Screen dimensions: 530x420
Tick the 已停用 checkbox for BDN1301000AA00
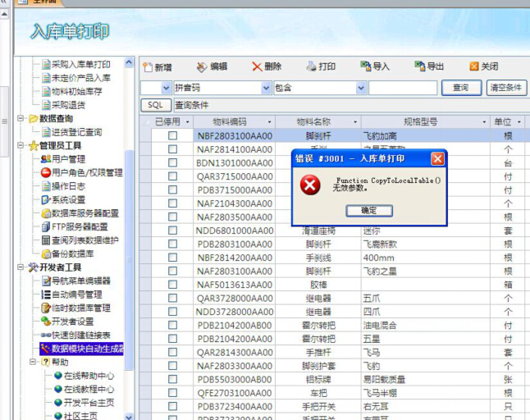click(172, 163)
